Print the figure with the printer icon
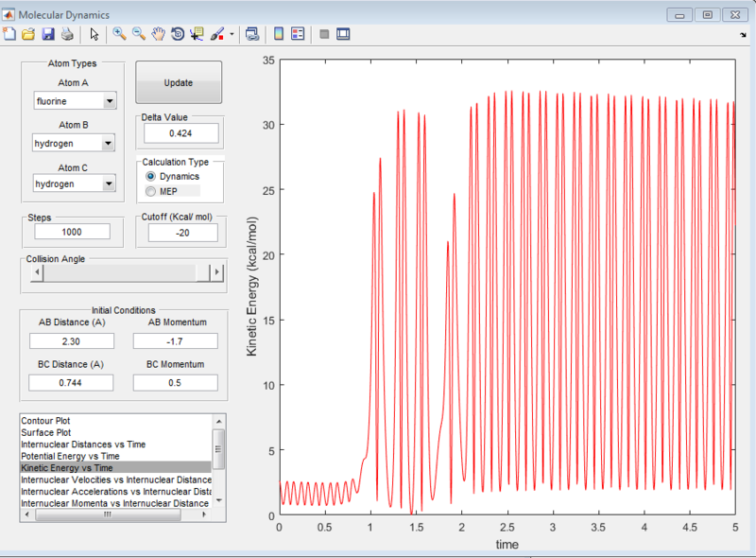The width and height of the screenshot is (756, 558). [67, 34]
